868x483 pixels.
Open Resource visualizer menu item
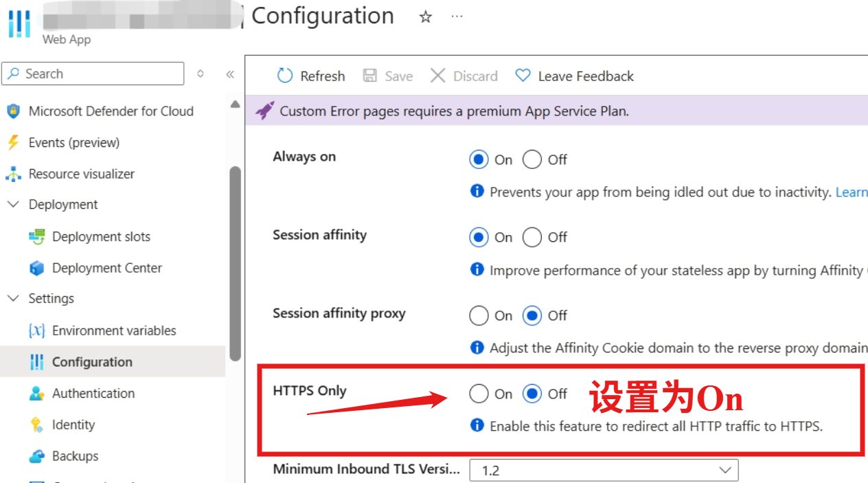tap(82, 174)
